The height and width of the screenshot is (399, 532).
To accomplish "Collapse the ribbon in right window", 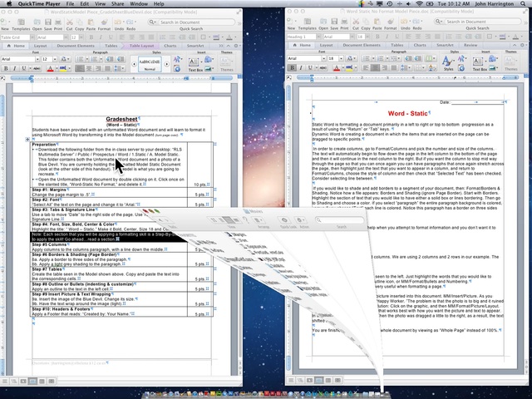I will tap(515, 45).
